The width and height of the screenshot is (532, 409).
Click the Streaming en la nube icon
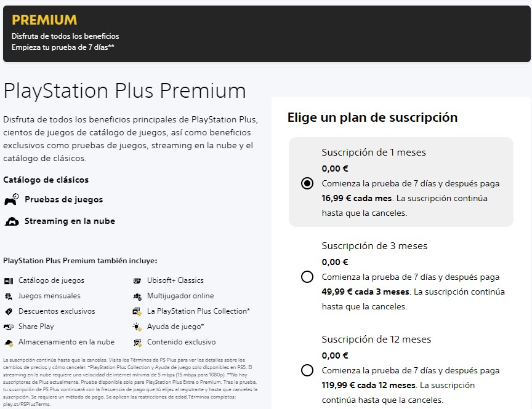point(11,221)
